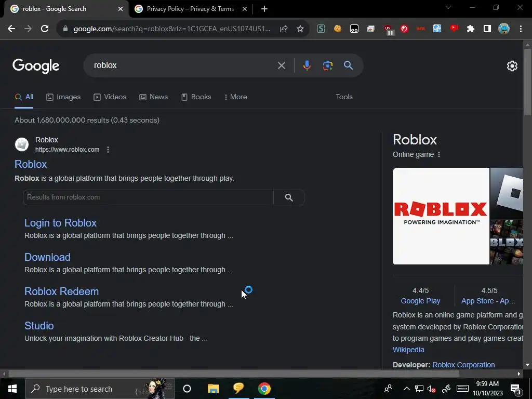
Task: Click the cookie extension icon
Action: tap(338, 29)
